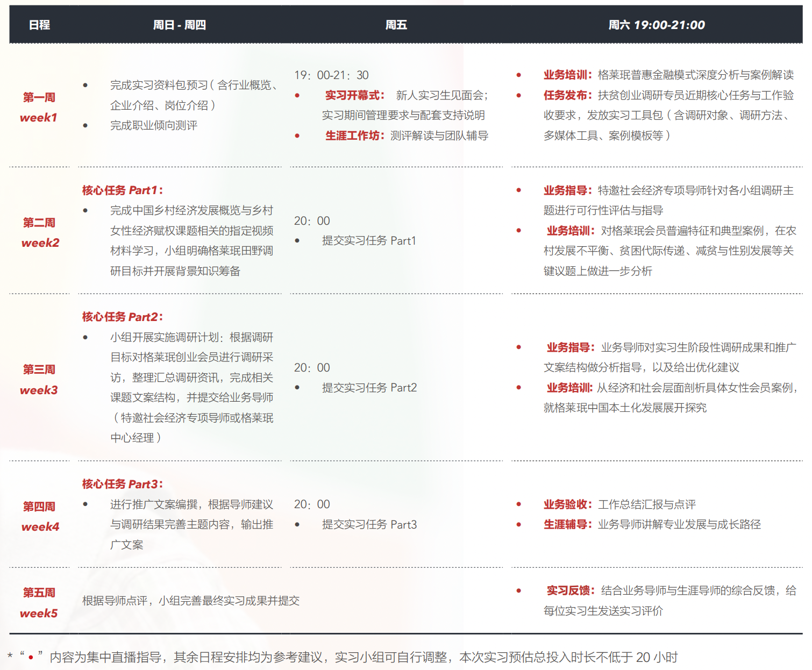Viewport: 812px width, 670px height.
Task: Click '完成中国乡村经济发展概览与乡村' line
Action: click(x=192, y=210)
